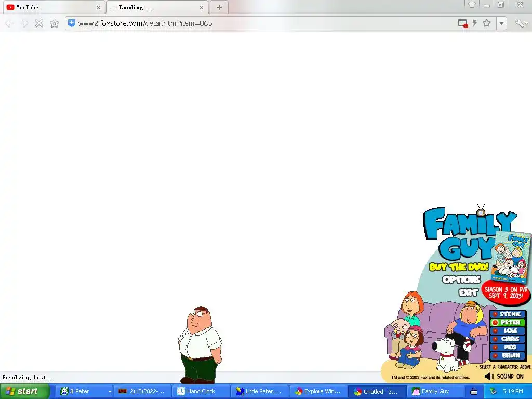
Task: Open Options in the Family Guy panel
Action: tap(461, 280)
